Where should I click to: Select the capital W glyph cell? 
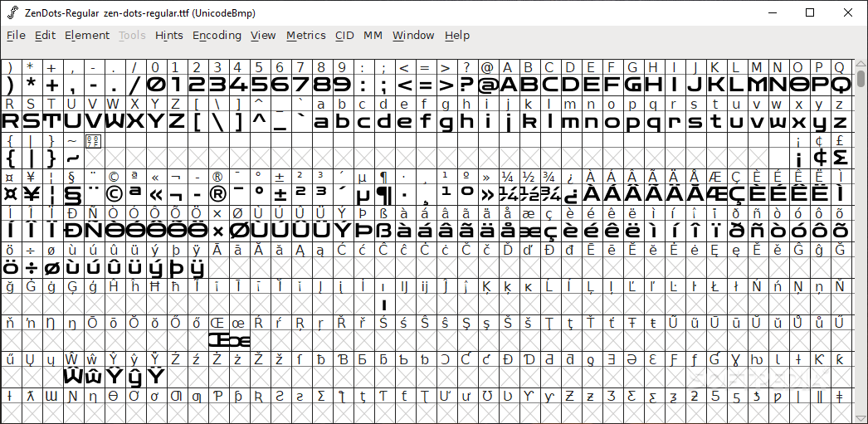(114, 121)
